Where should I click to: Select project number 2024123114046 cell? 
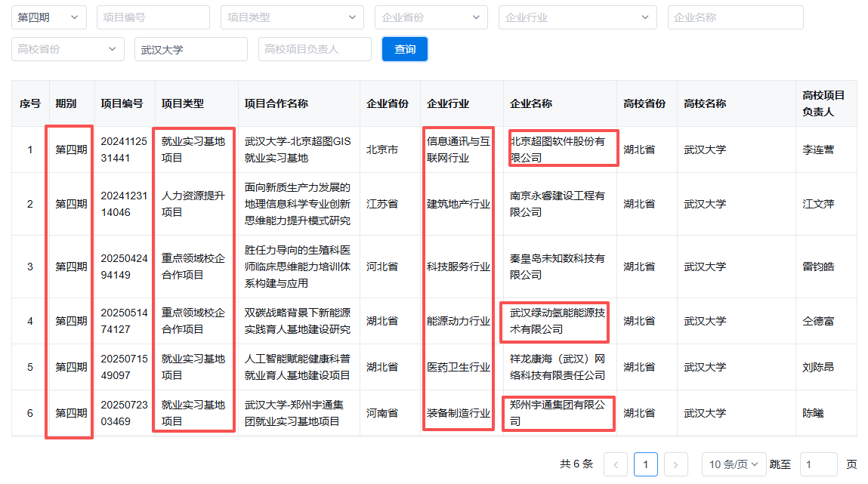point(124,204)
